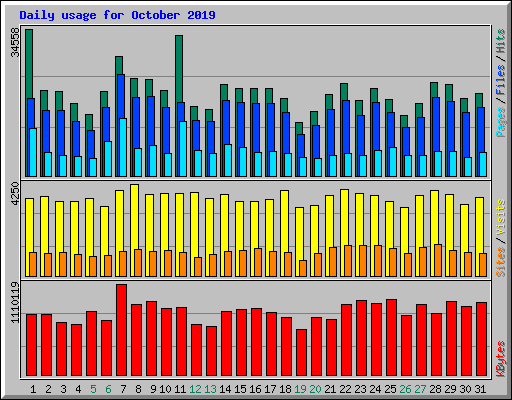Screen dimensions: 512x400
Task: Click the tallest red KBytes bar for day 7
Action: click(x=122, y=330)
